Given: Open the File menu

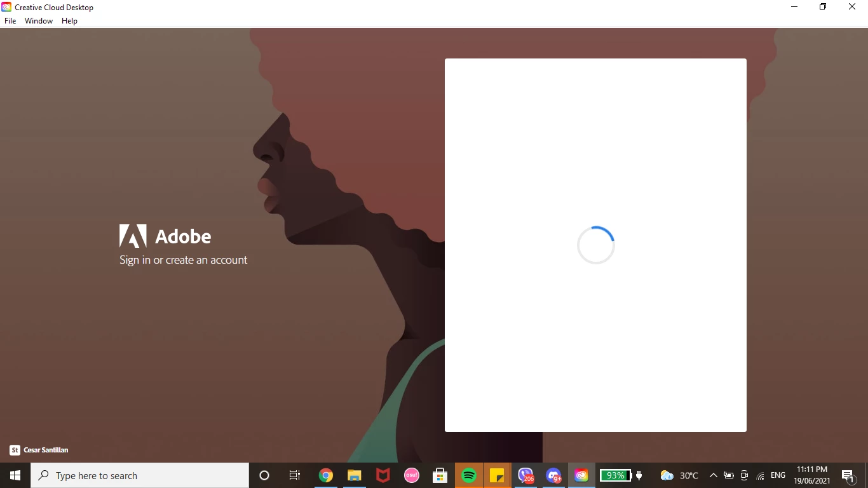Looking at the screenshot, I should point(10,21).
